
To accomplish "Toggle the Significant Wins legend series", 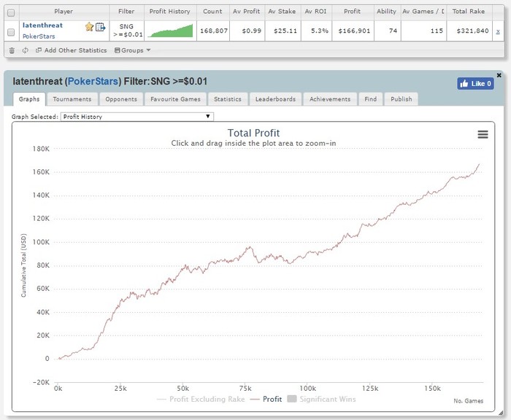I will pyautogui.click(x=321, y=399).
